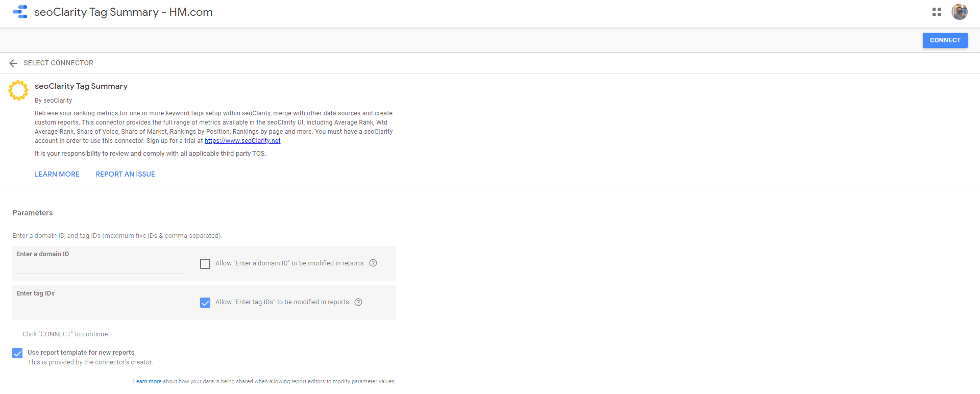This screenshot has width=980, height=394.
Task: Open the user account avatar
Action: pyautogui.click(x=959, y=12)
